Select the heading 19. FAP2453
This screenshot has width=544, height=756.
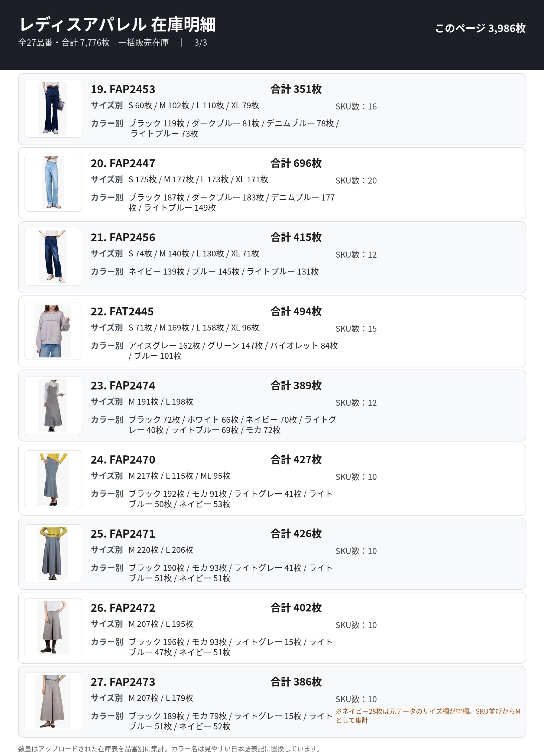[123, 89]
